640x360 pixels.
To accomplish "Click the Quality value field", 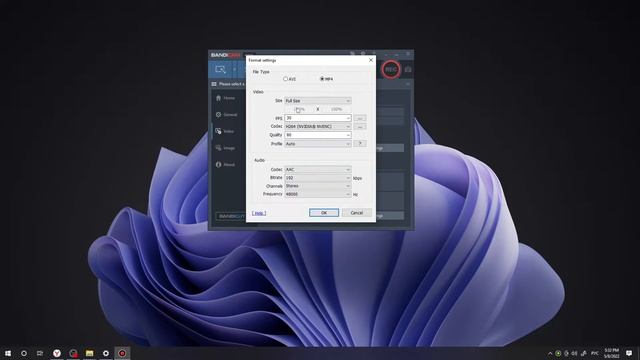I will tap(315, 135).
